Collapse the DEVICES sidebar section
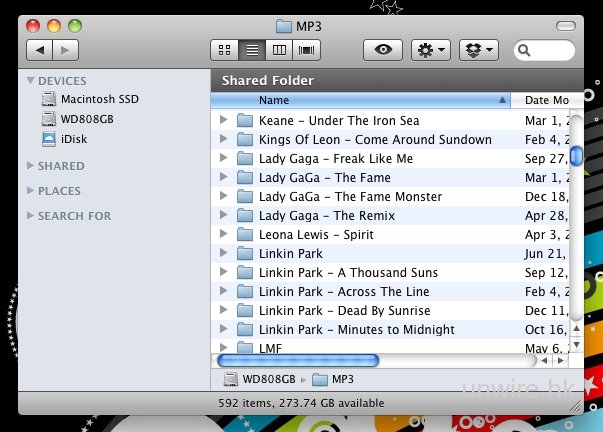Image resolution: width=603 pixels, height=432 pixels. point(30,81)
